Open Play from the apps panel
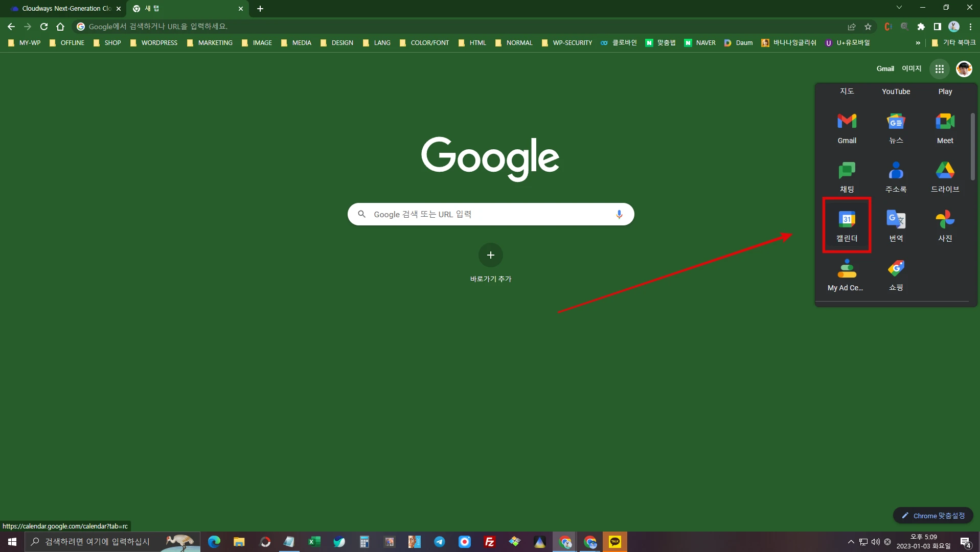 point(945,91)
